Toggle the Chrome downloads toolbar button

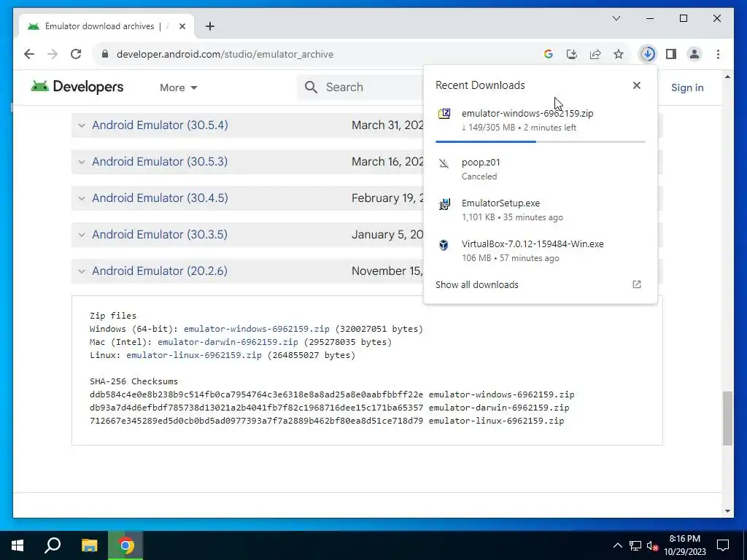tap(648, 54)
